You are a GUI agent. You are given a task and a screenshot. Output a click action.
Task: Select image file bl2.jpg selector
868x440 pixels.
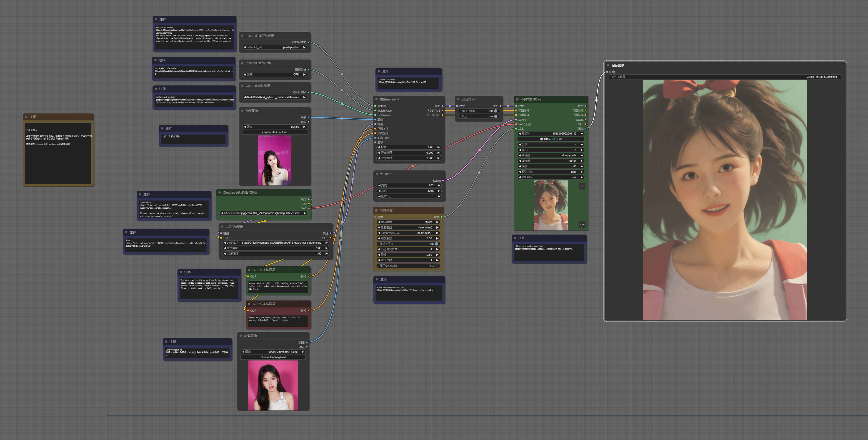point(275,127)
